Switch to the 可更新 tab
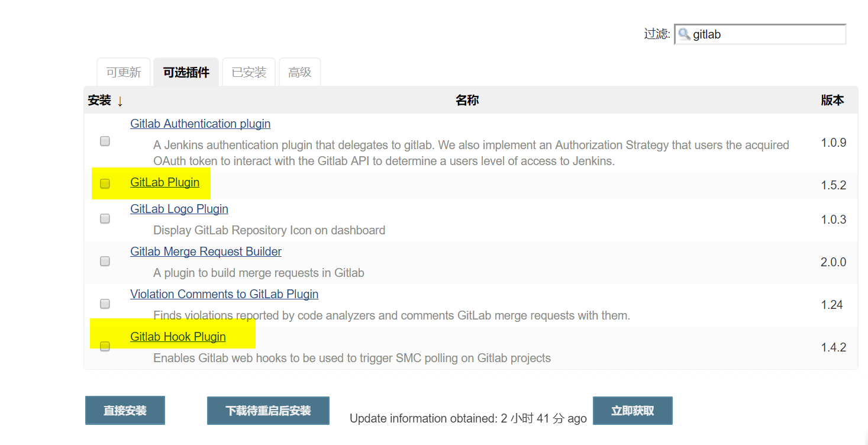 click(124, 72)
